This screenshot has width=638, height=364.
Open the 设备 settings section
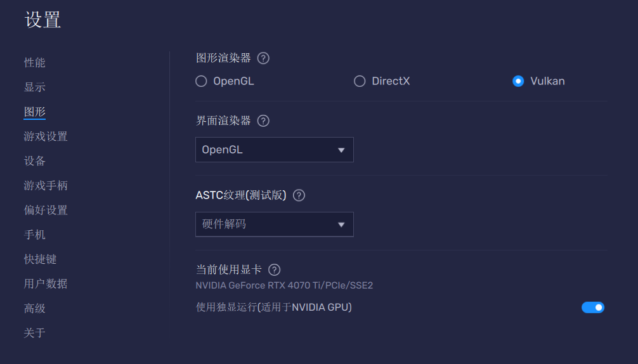pos(35,161)
